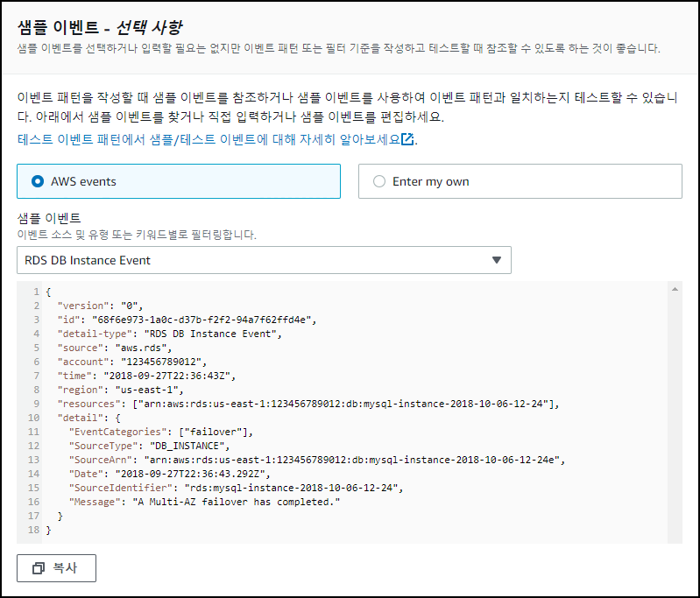Click the "EventCategories" failover line
The image size is (700, 598).
(160, 432)
